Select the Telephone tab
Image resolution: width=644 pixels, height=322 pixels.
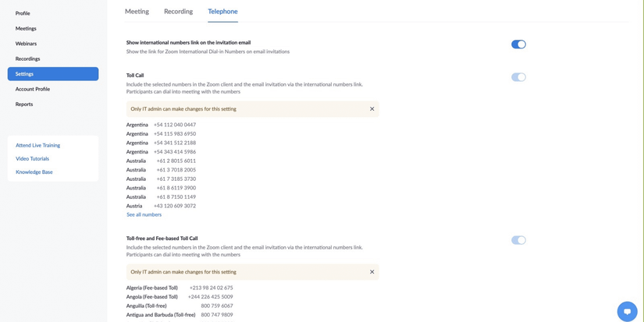tap(222, 12)
